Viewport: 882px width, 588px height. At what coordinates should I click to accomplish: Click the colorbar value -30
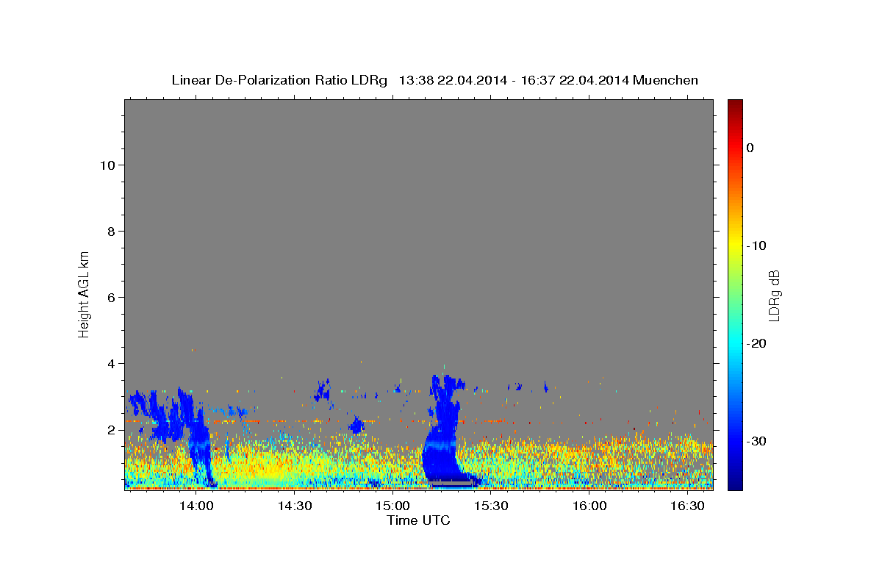(x=756, y=441)
